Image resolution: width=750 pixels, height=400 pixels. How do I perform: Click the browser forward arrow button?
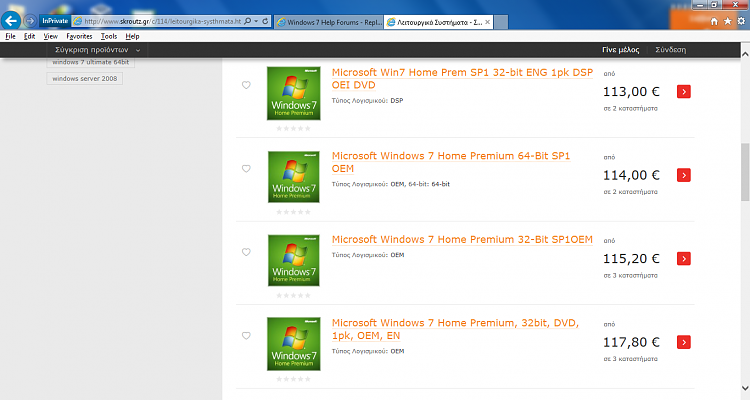point(30,21)
